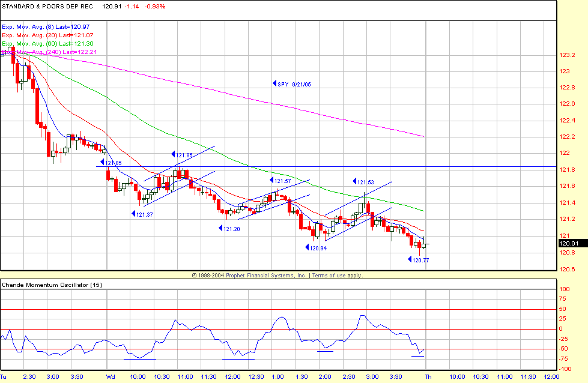Click the Th day label on time axis

[x=428, y=377]
